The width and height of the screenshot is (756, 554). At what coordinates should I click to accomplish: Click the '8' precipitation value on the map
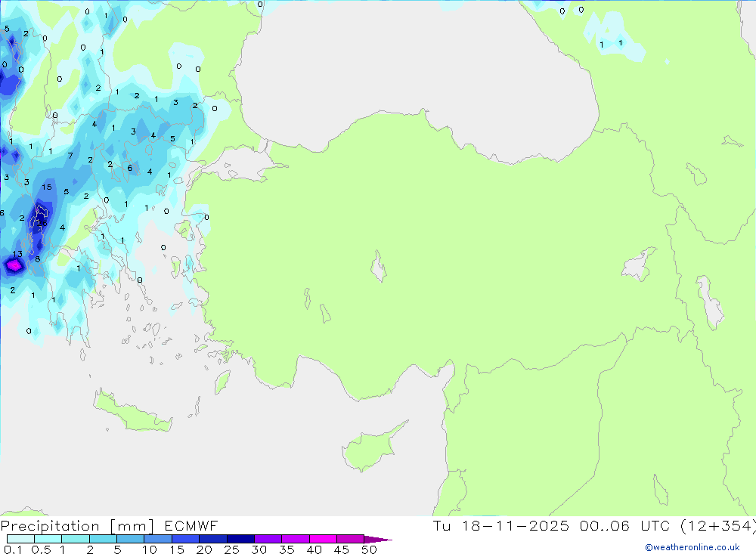[x=38, y=259]
